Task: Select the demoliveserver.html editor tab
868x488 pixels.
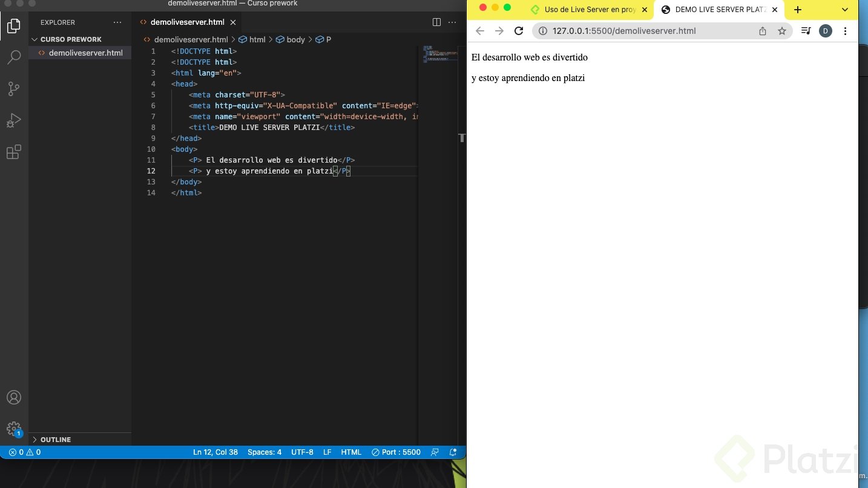Action: pos(186,22)
